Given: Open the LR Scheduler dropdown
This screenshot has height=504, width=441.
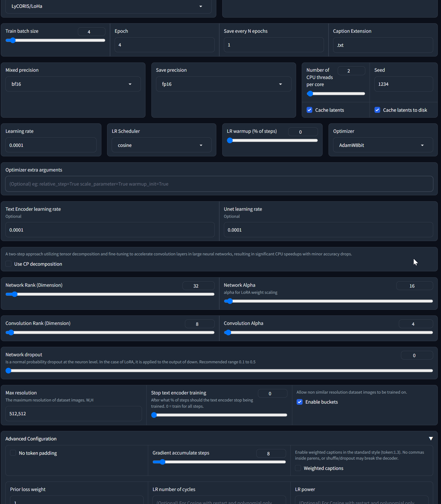Looking at the screenshot, I should pos(161,145).
